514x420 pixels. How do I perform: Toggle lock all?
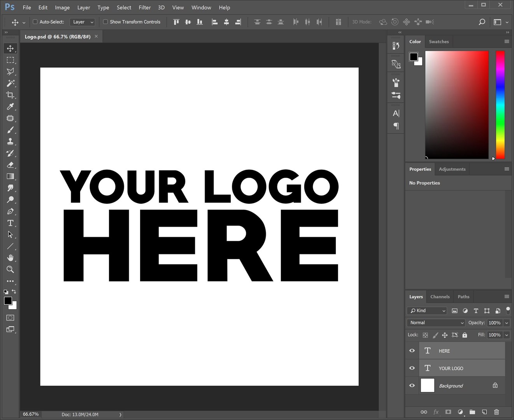[465, 335]
